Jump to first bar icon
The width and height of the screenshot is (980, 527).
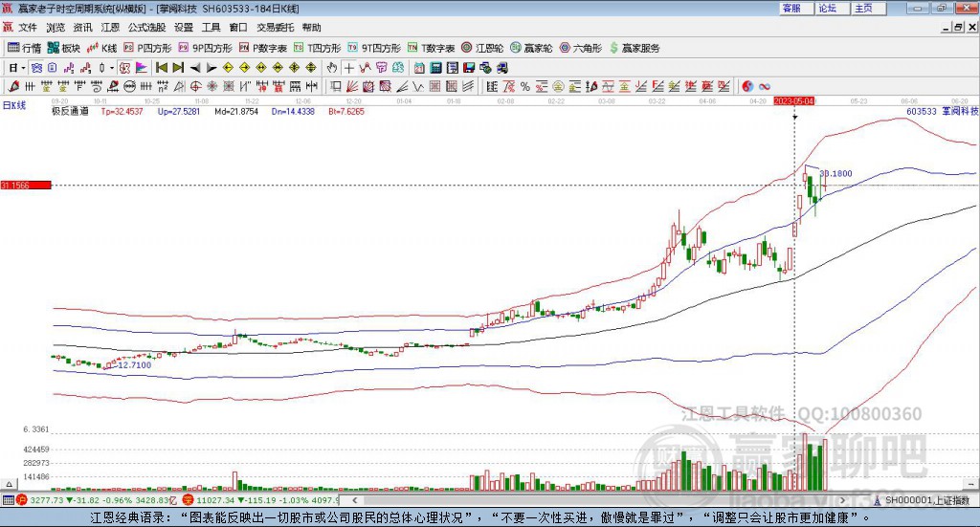[161, 68]
